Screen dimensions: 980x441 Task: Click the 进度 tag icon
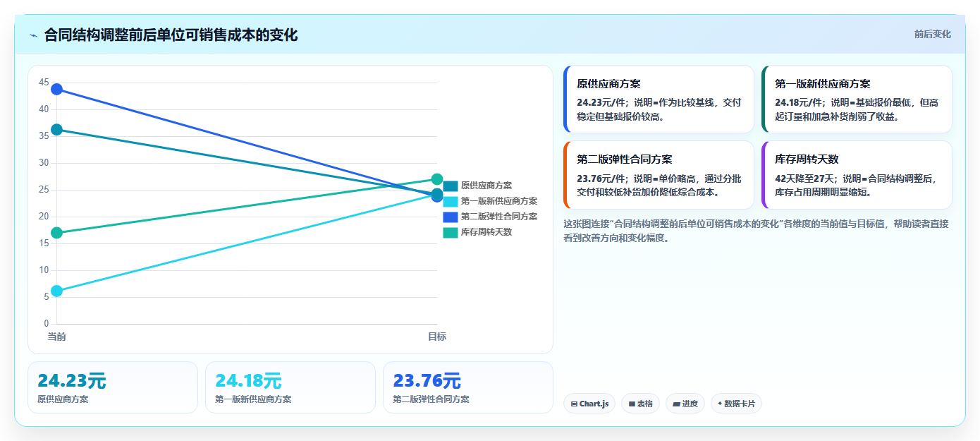[x=676, y=404]
